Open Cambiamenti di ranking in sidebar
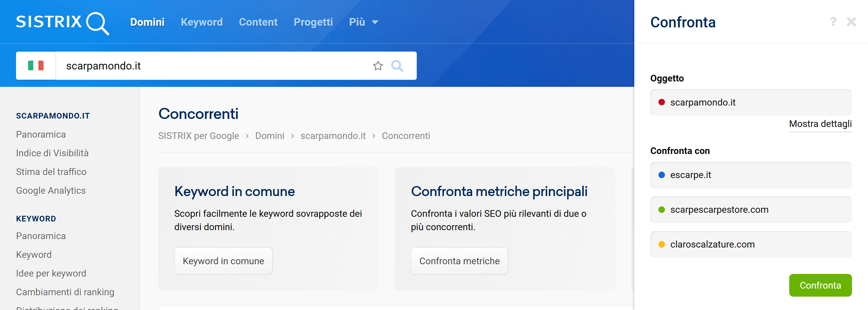 65,292
